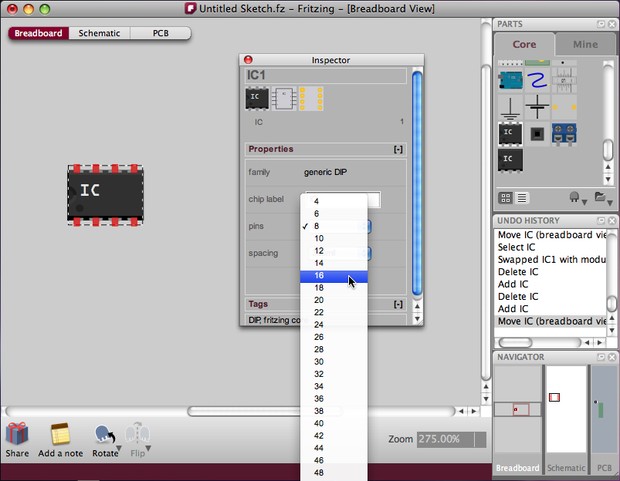Image resolution: width=620 pixels, height=481 pixels.
Task: Choose 48 pins from the dropdown list
Action: (334, 473)
